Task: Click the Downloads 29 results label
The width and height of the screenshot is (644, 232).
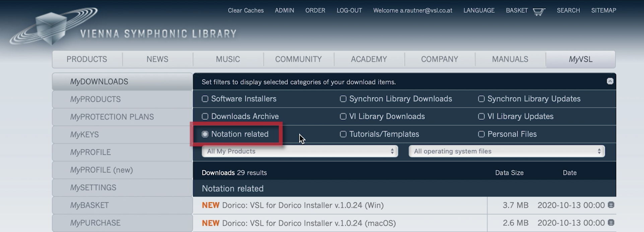Action: pyautogui.click(x=234, y=173)
